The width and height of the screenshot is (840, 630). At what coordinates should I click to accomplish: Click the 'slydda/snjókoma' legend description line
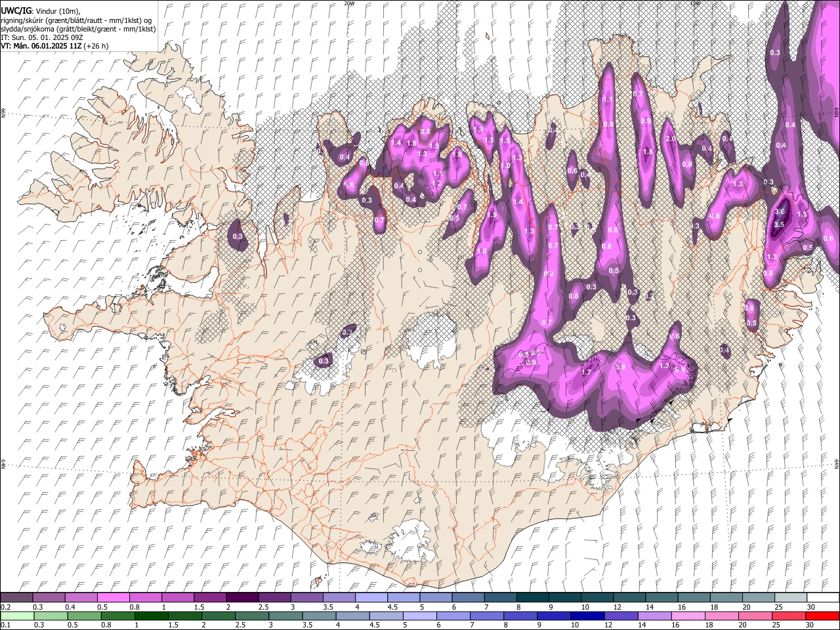[78, 29]
